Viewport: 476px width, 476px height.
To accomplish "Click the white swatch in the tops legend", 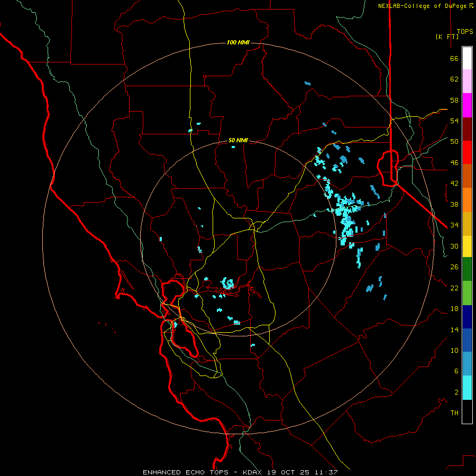I will click(467, 58).
